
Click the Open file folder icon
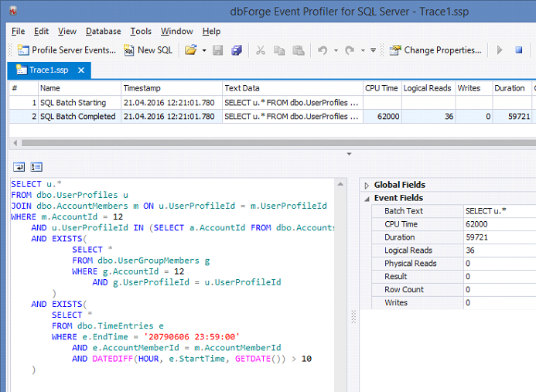(x=191, y=50)
